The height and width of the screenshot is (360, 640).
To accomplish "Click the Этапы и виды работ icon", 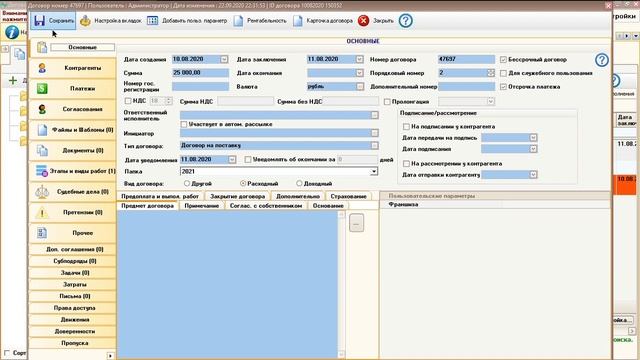I will click(42, 171).
